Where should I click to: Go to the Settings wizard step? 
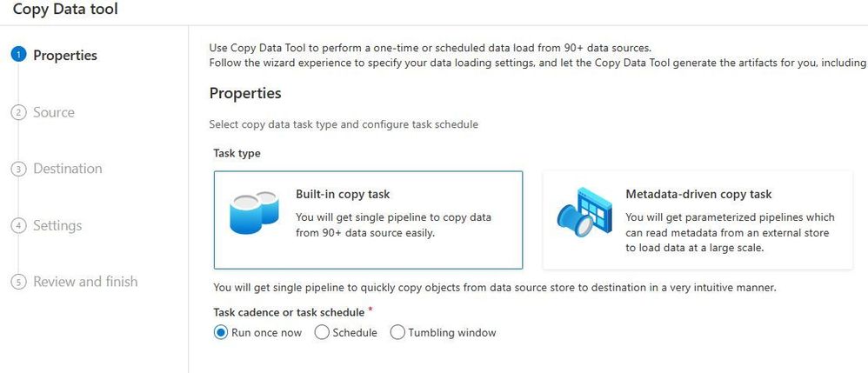pyautogui.click(x=57, y=225)
